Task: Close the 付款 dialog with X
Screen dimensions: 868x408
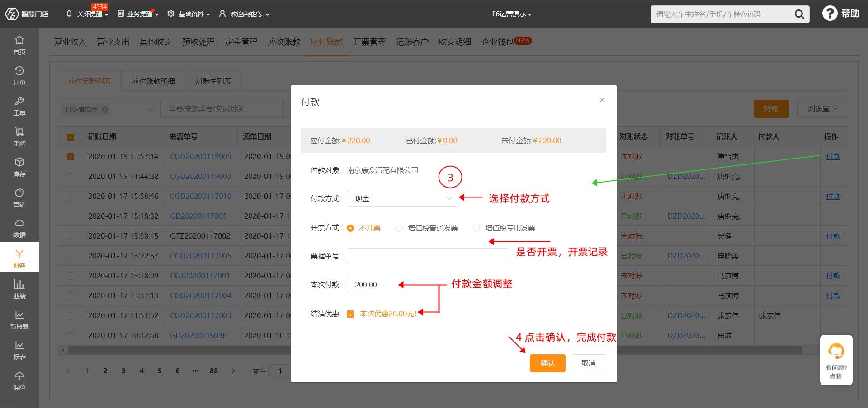Action: point(602,100)
